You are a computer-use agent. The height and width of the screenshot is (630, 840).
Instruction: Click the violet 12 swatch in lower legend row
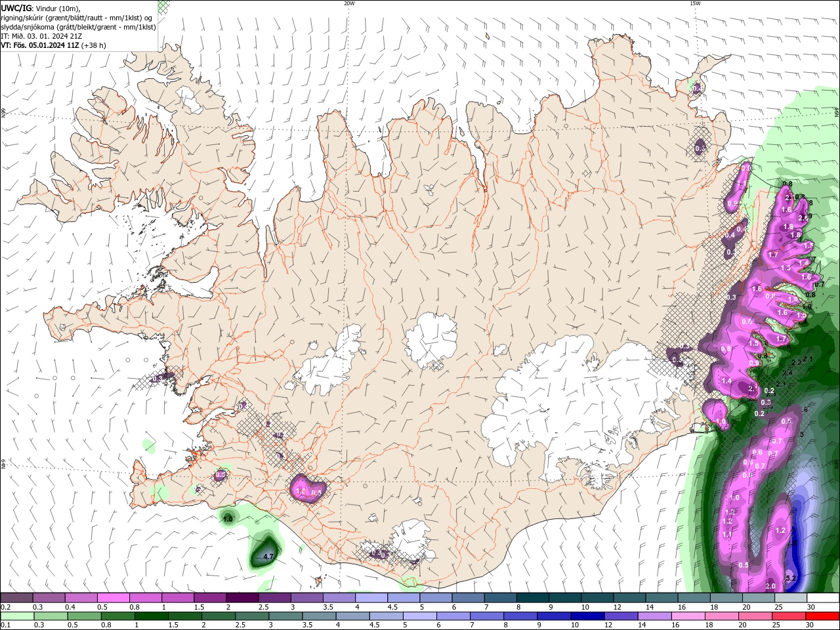pyautogui.click(x=620, y=616)
